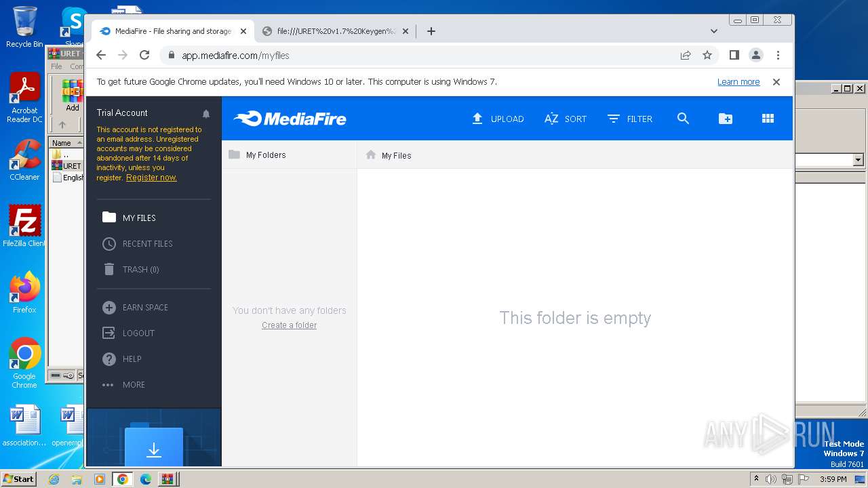Open the Chrome profile avatar

[756, 55]
